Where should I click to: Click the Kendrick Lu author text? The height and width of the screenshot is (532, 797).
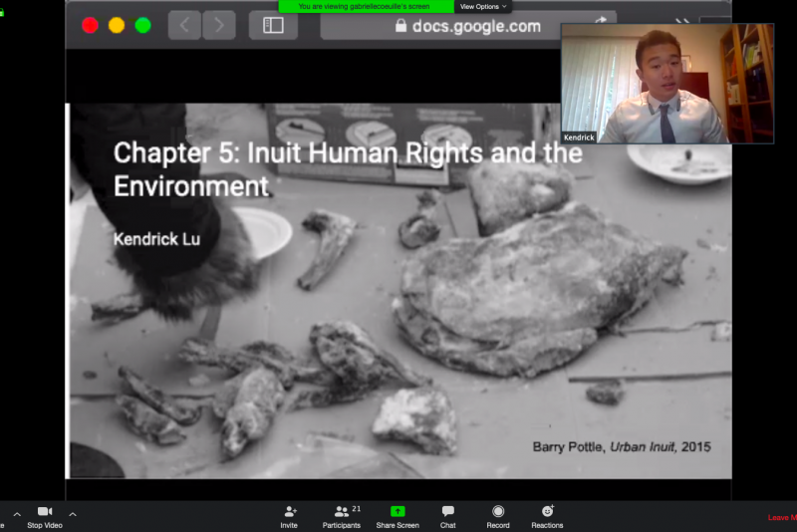(x=156, y=239)
